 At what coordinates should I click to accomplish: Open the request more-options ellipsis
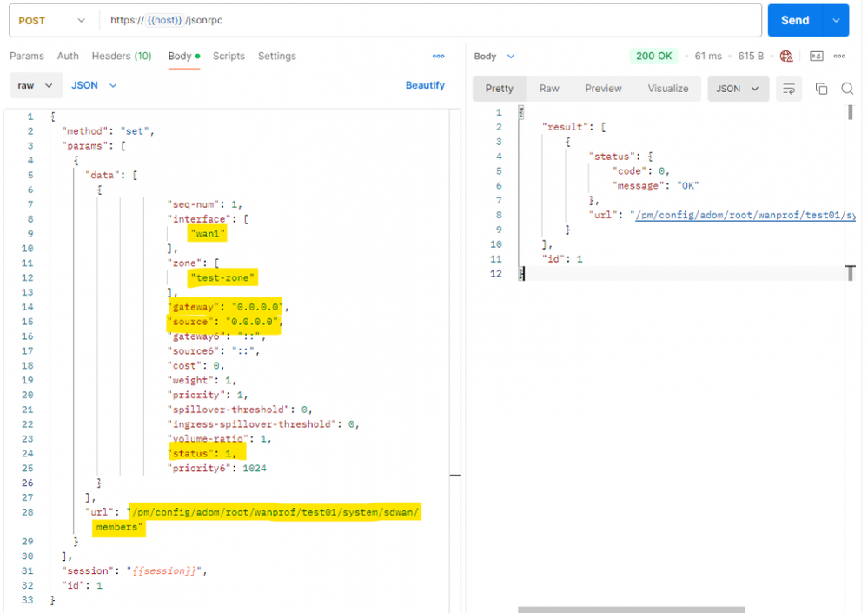[439, 57]
